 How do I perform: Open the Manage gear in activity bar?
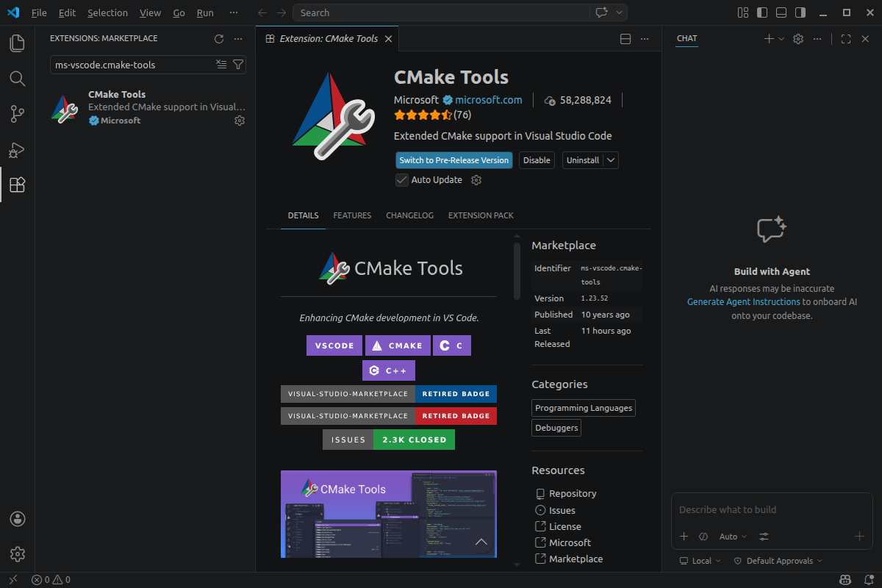[x=18, y=554]
